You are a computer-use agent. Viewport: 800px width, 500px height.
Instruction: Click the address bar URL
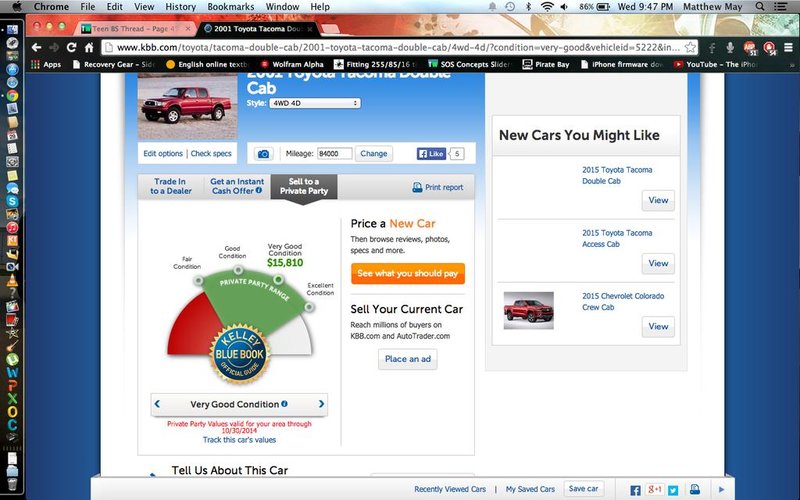pyautogui.click(x=398, y=47)
